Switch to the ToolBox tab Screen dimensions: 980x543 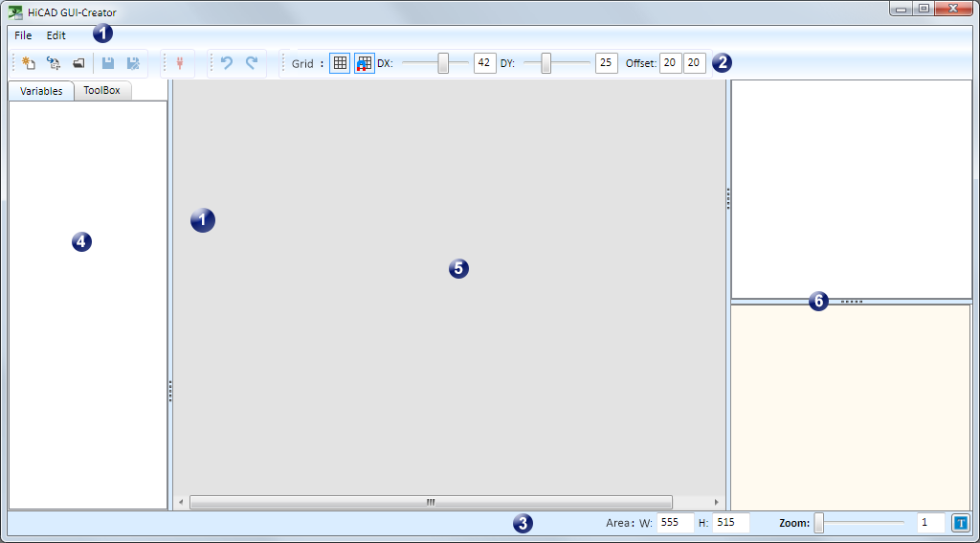tap(102, 91)
